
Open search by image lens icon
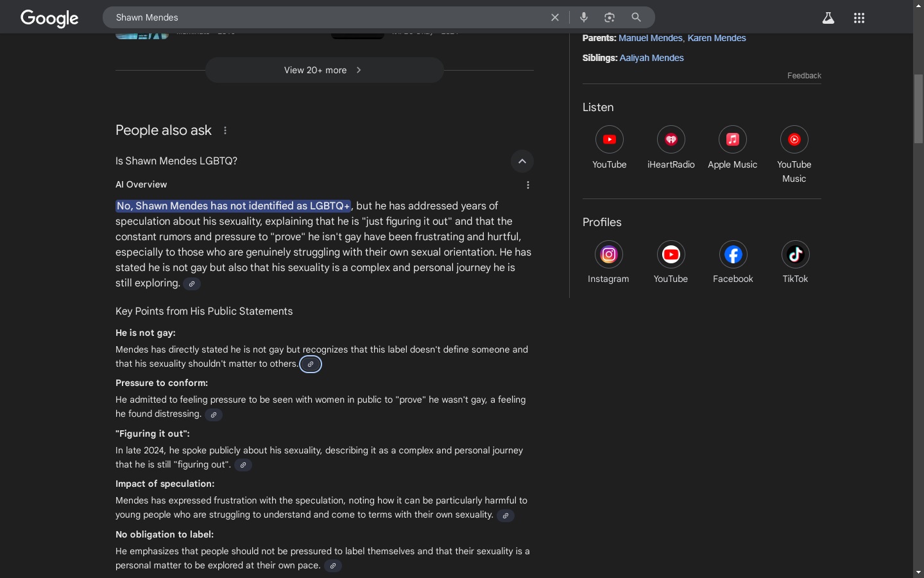coord(610,17)
